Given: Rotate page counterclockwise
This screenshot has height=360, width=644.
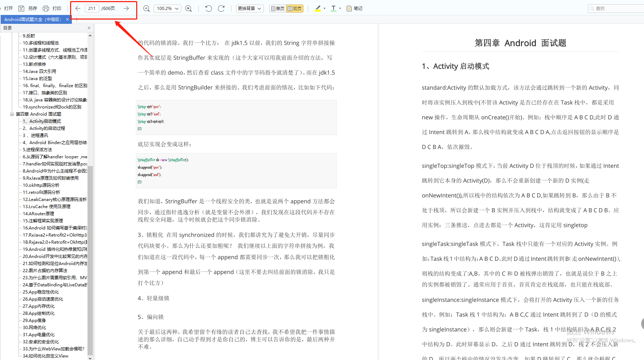Looking at the screenshot, I should point(208,8).
